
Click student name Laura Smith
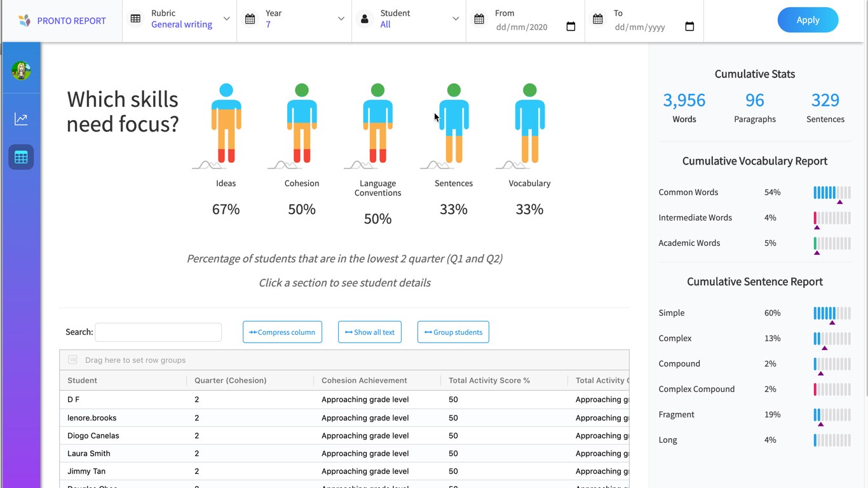pyautogui.click(x=89, y=453)
